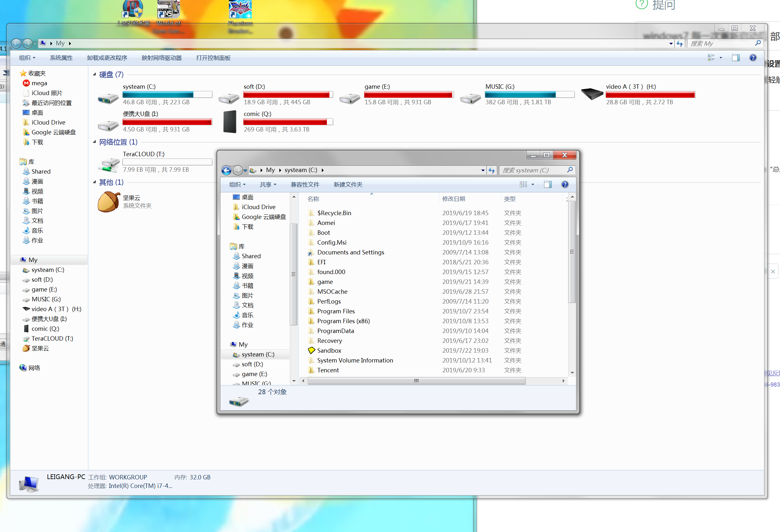Click the refresh button in the My window address bar
The image size is (780, 532).
click(x=680, y=44)
